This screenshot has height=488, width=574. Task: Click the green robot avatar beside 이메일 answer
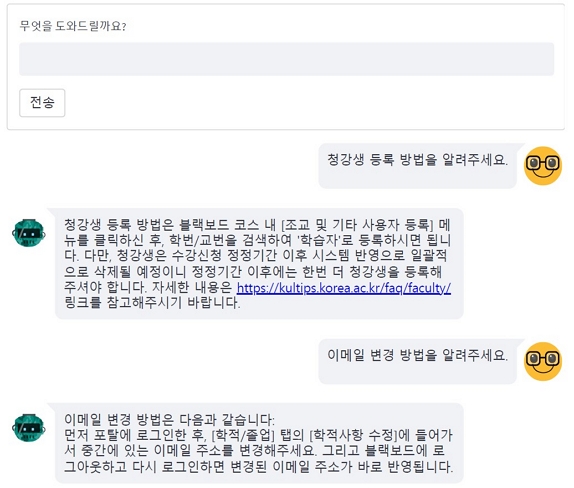29,428
